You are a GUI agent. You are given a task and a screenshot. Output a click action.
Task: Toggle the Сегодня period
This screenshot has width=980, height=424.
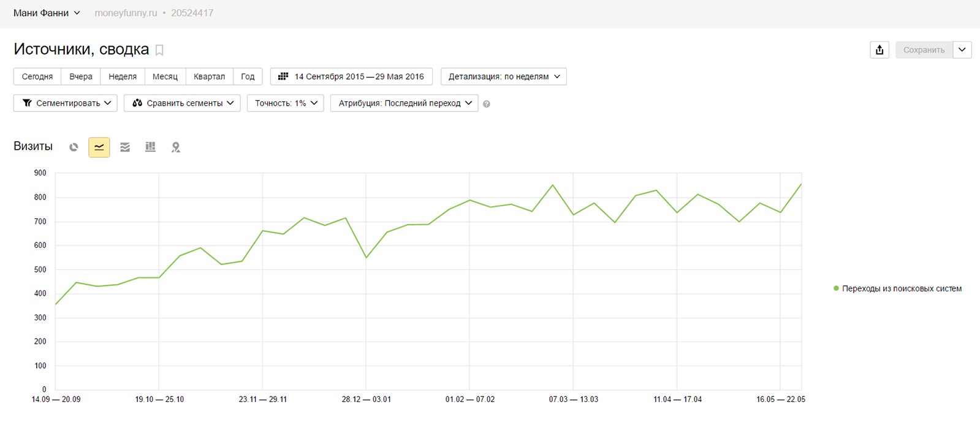37,77
